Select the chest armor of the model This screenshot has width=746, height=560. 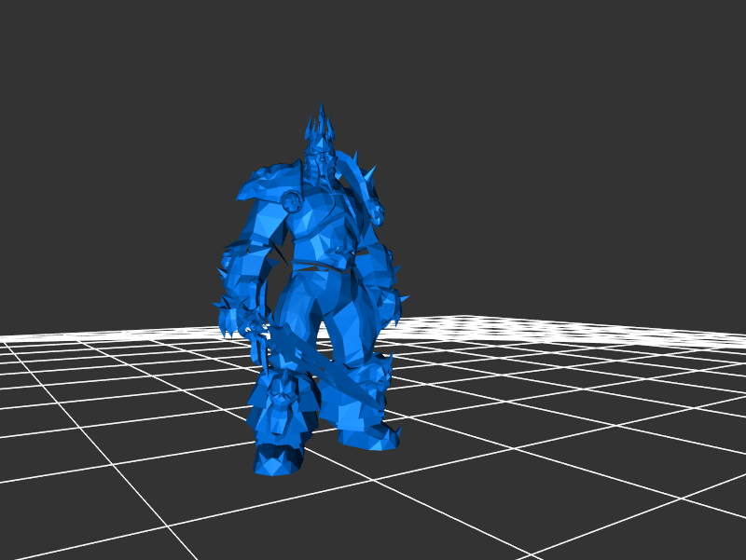tap(322, 228)
